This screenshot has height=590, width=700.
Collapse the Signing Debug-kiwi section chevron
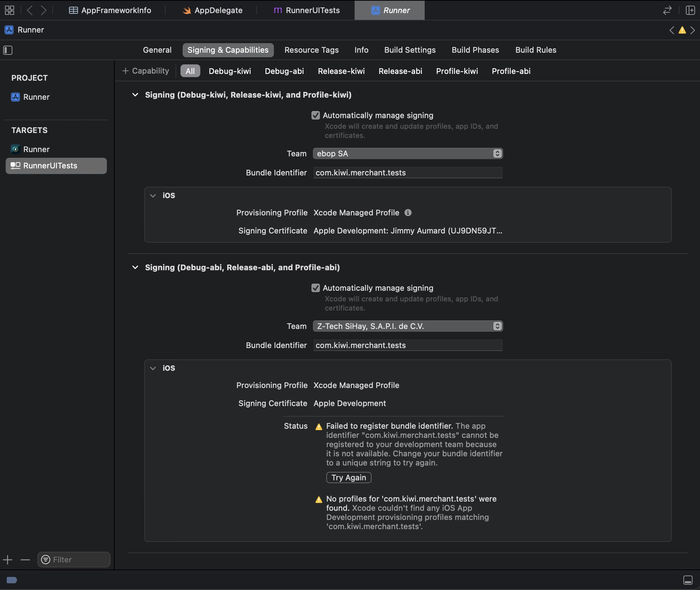[x=135, y=95]
